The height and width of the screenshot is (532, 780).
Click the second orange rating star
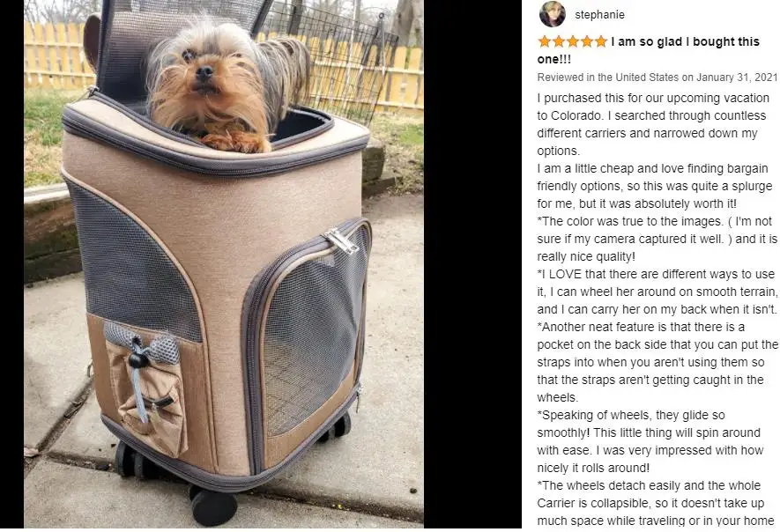tap(559, 41)
